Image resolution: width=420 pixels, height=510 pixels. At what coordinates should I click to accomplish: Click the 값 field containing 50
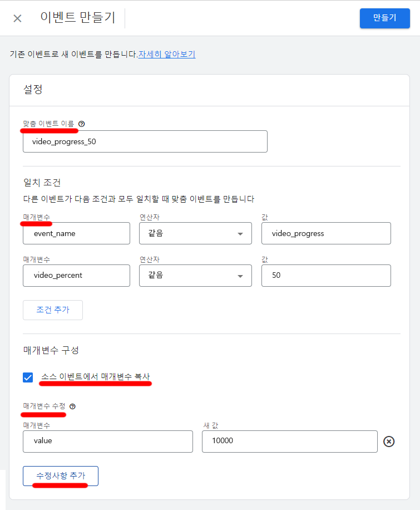(326, 275)
